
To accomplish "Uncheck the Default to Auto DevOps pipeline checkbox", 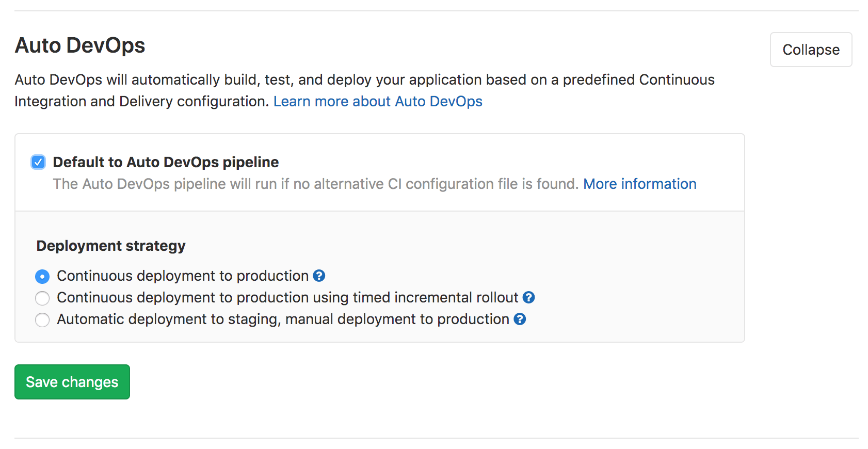I will (38, 163).
